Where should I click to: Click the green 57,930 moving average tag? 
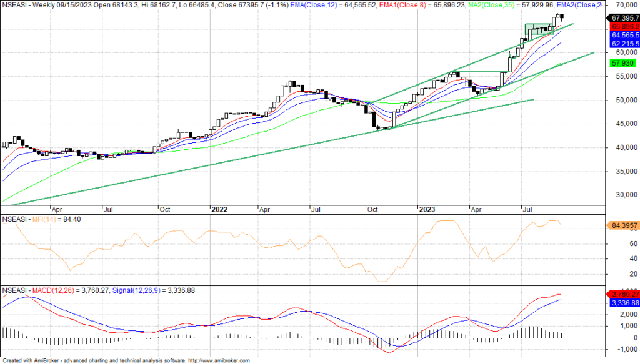[x=621, y=64]
